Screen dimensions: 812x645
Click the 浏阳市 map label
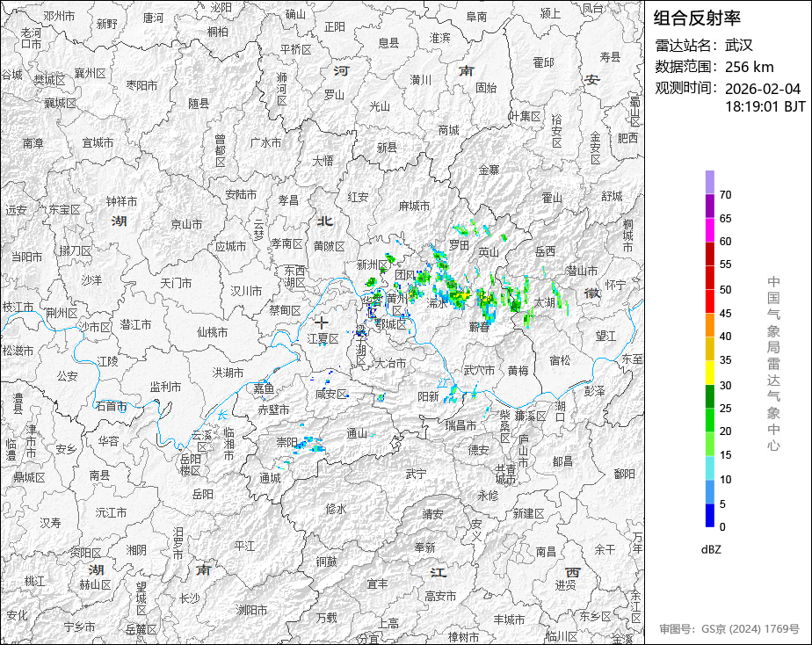251,611
